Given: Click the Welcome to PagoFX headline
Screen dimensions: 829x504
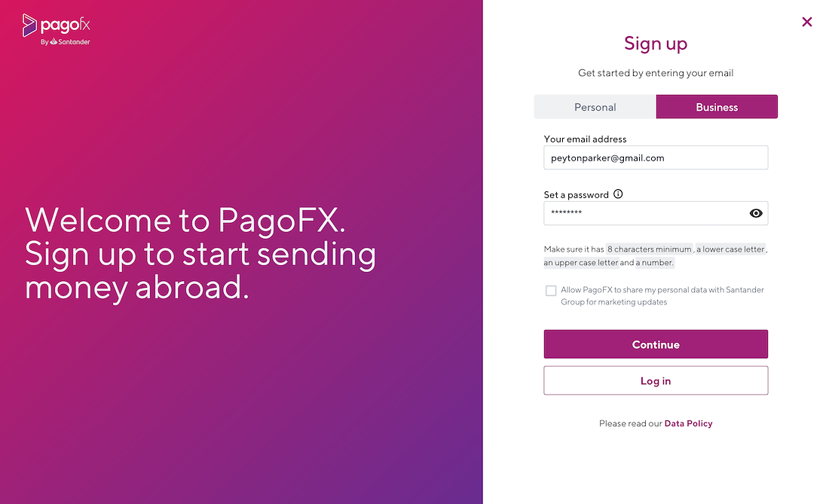Looking at the screenshot, I should [x=200, y=253].
